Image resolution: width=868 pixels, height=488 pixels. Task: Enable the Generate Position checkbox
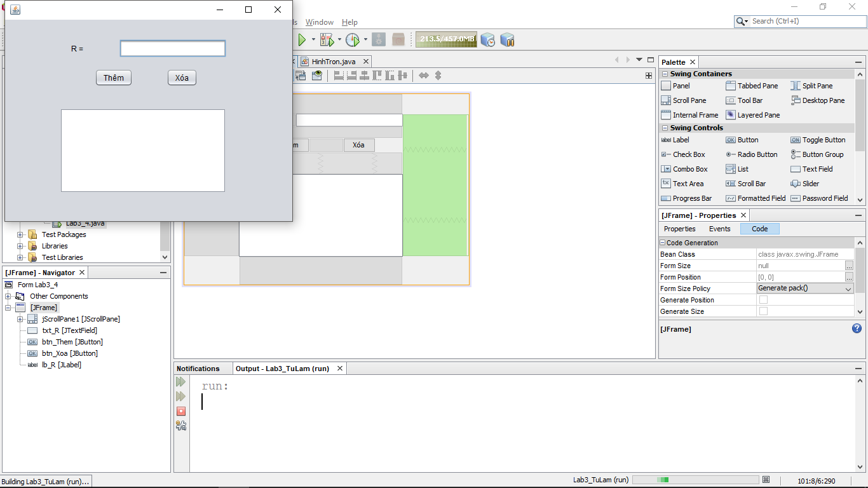763,300
